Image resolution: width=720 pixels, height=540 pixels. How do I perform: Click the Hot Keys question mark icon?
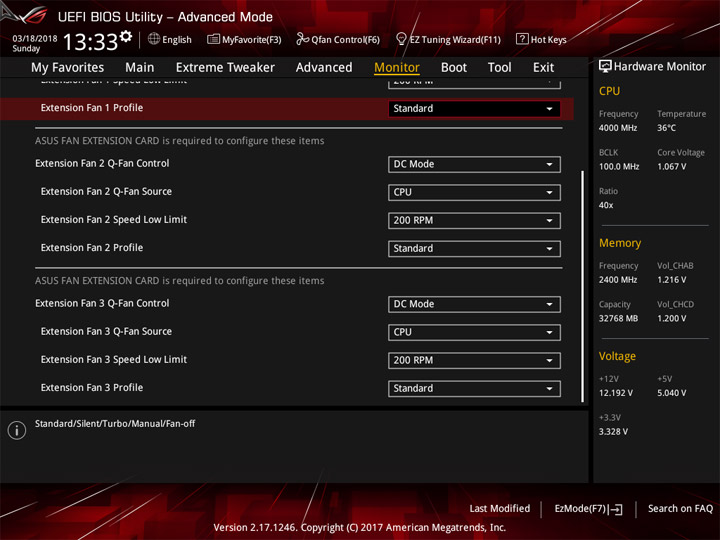(x=522, y=39)
